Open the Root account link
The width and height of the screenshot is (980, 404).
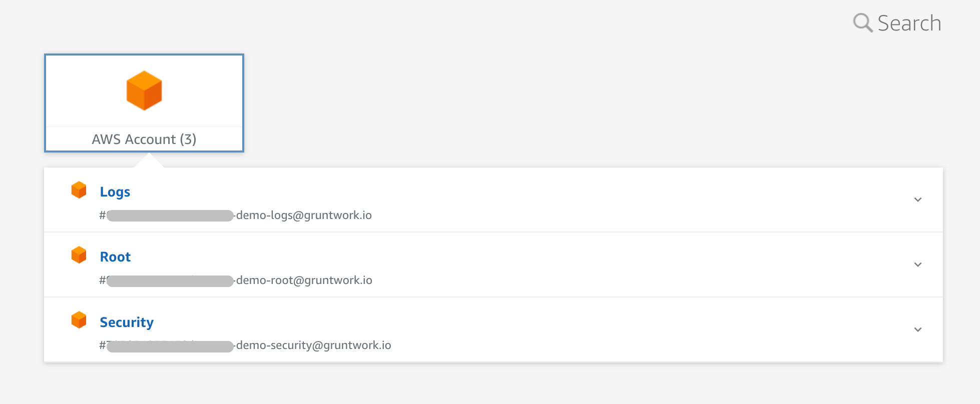tap(115, 256)
